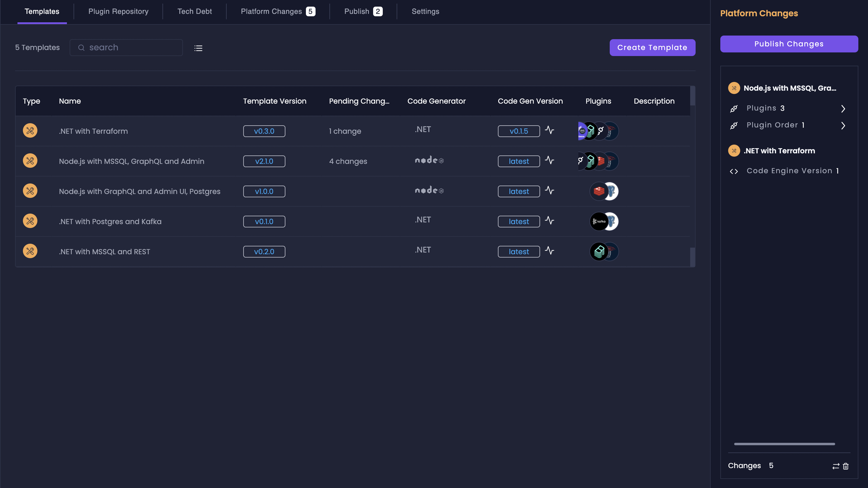Click the trash icon next to Changes
The height and width of the screenshot is (488, 868).
coord(845,466)
